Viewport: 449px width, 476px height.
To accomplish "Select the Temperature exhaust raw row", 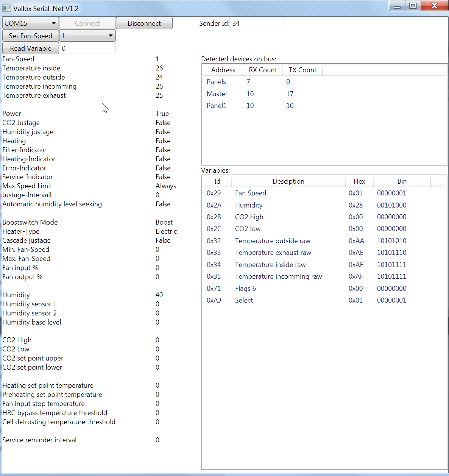I will [324, 253].
